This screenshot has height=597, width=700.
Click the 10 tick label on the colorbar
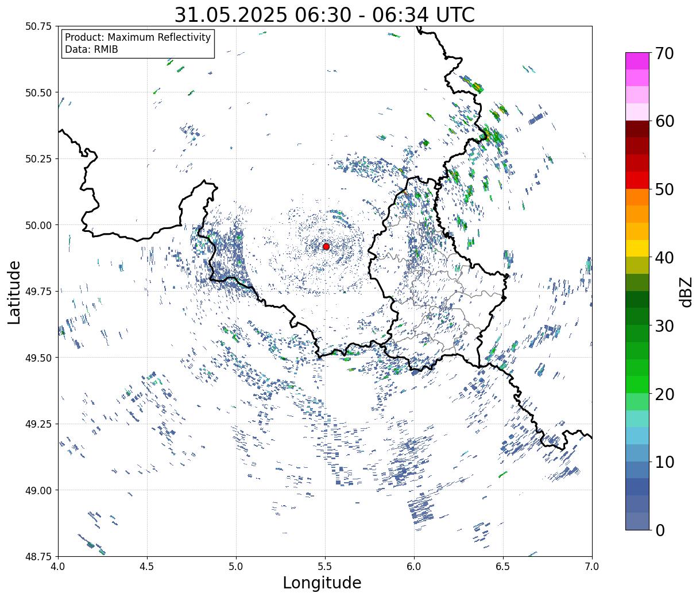tap(664, 462)
